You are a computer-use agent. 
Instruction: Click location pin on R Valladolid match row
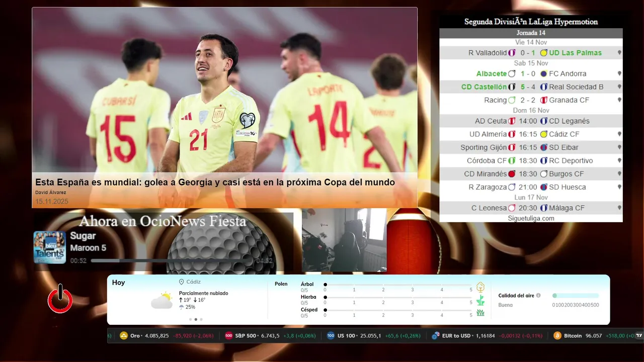click(x=619, y=53)
